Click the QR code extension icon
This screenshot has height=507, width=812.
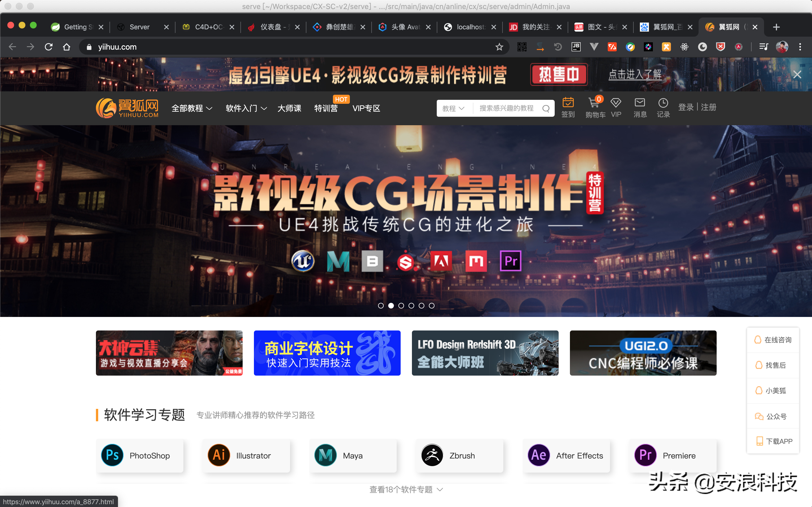(x=522, y=47)
